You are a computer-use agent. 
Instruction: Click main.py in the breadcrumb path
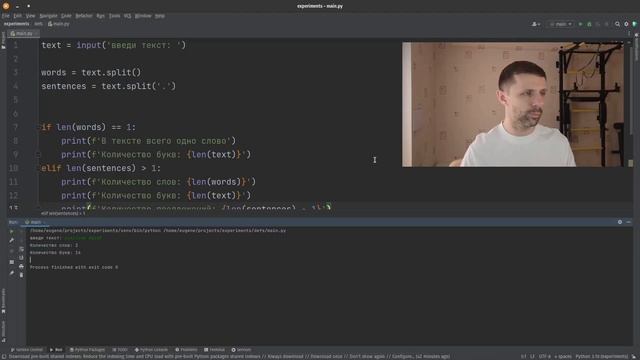pyautogui.click(x=59, y=24)
